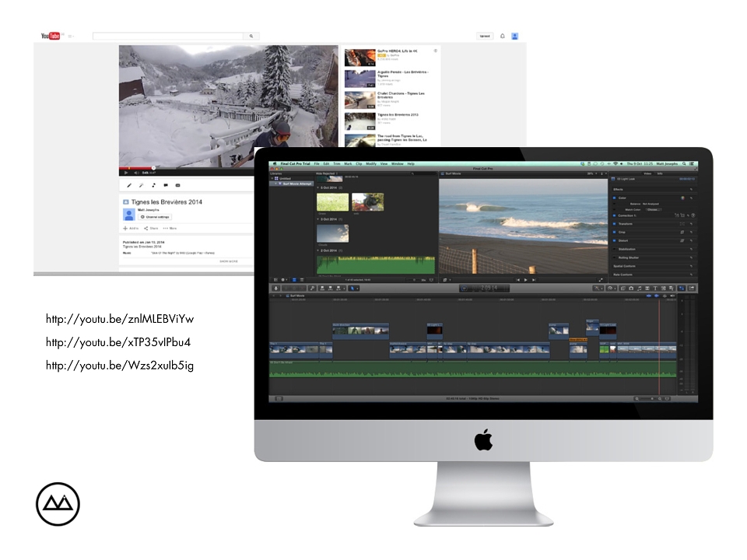The height and width of the screenshot is (560, 747).
Task: Click the Share project icon in toolbar
Action: [692, 288]
